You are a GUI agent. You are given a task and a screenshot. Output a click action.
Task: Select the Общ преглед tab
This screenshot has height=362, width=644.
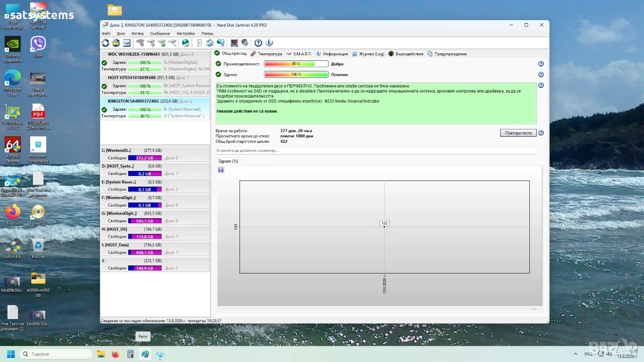pos(230,54)
